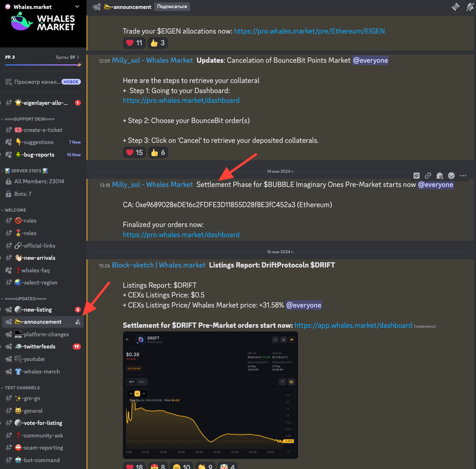Screen dimensions: 476x469
Task: Open the platform-changes channel
Action: pyautogui.click(x=43, y=334)
